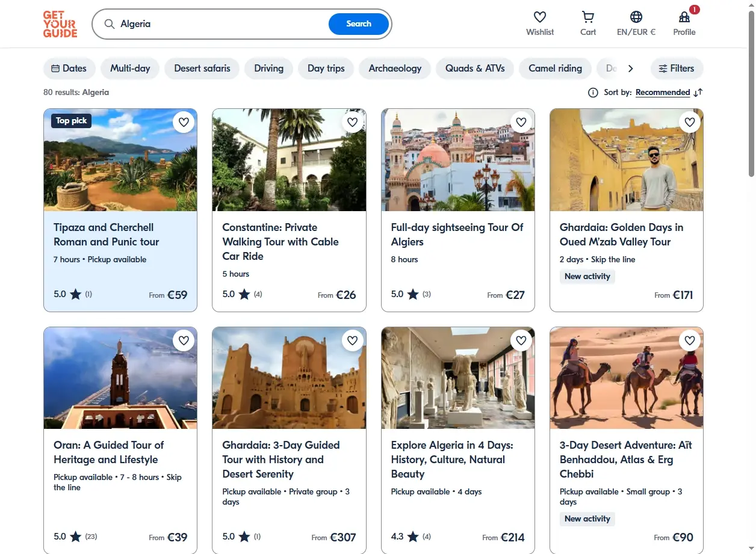
Task: Click the 5.0 rating star on Oran card
Action: pos(75,537)
